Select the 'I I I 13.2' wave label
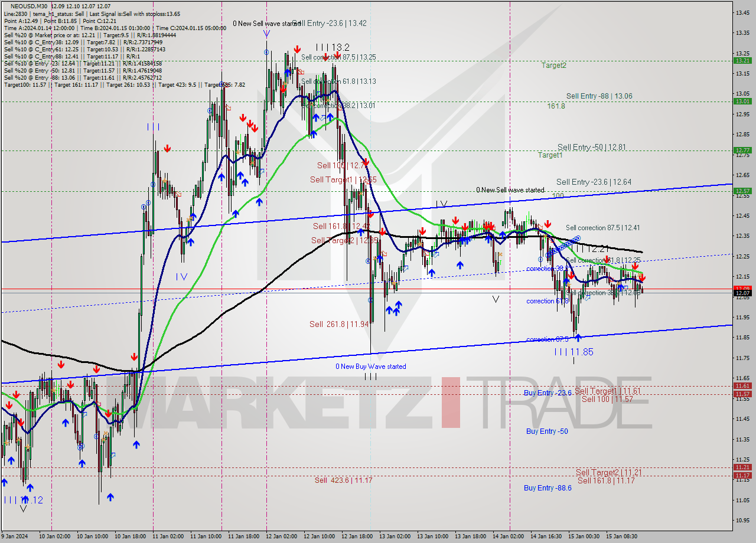This screenshot has height=543, width=756. point(333,47)
